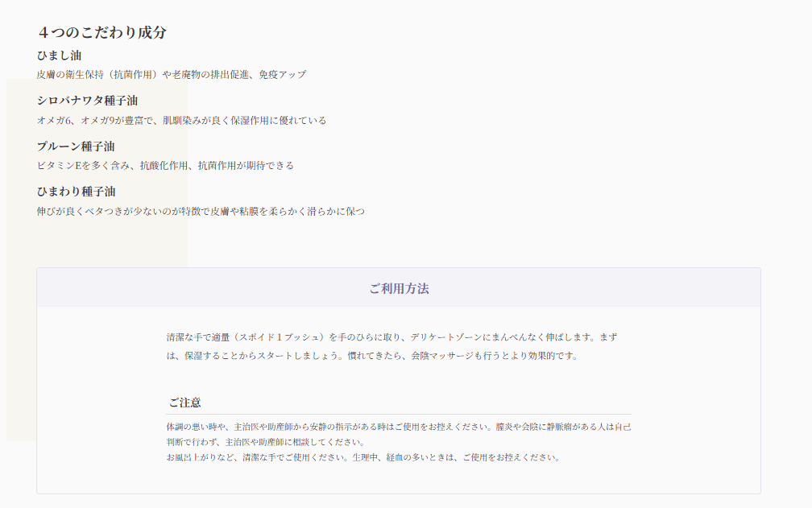Click the caution line starting 判断で行わず
The image size is (812, 508).
point(266,442)
